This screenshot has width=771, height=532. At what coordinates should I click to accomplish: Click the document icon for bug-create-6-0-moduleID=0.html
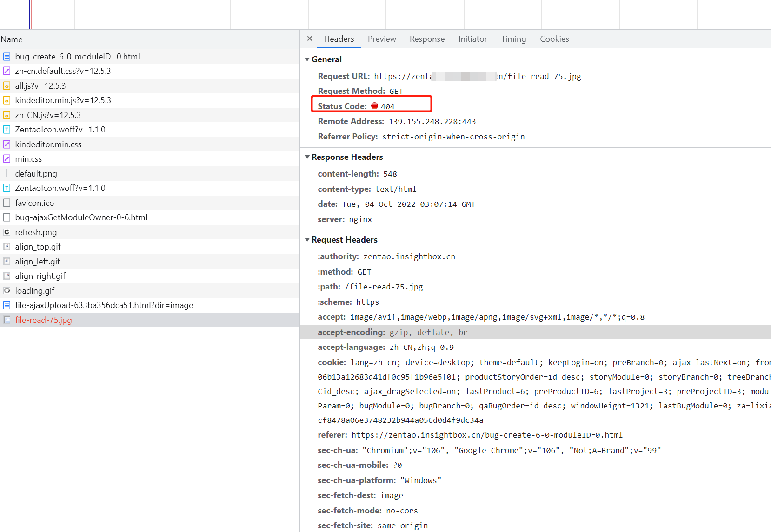pyautogui.click(x=7, y=57)
